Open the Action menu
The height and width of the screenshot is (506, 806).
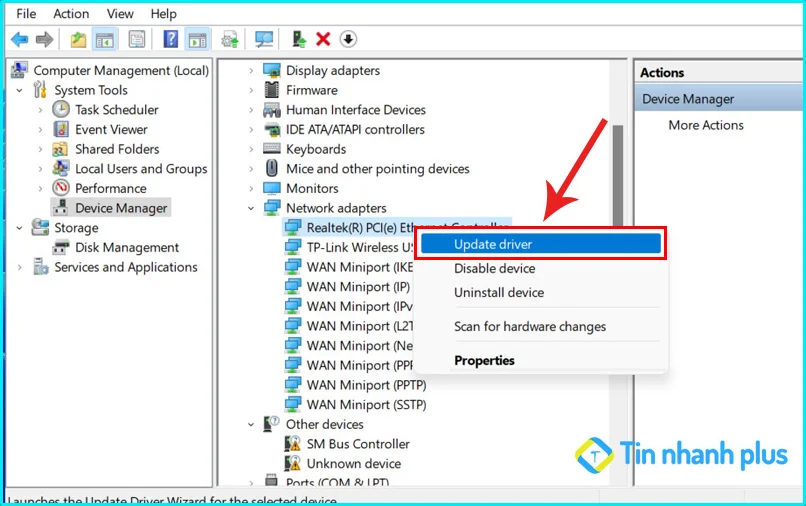[71, 14]
